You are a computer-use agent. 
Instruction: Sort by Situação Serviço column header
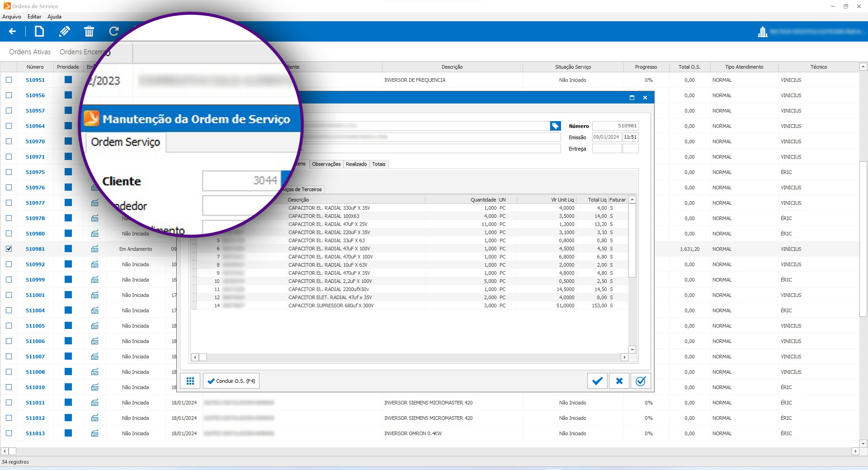(x=573, y=67)
